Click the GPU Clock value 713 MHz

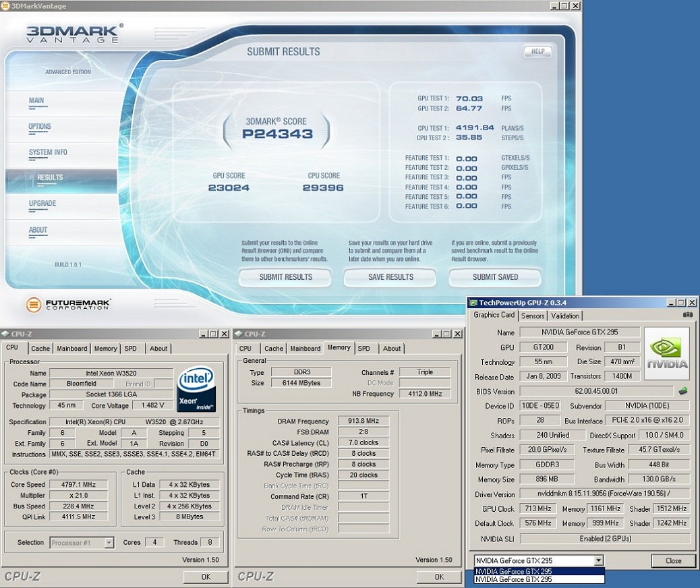pyautogui.click(x=538, y=508)
